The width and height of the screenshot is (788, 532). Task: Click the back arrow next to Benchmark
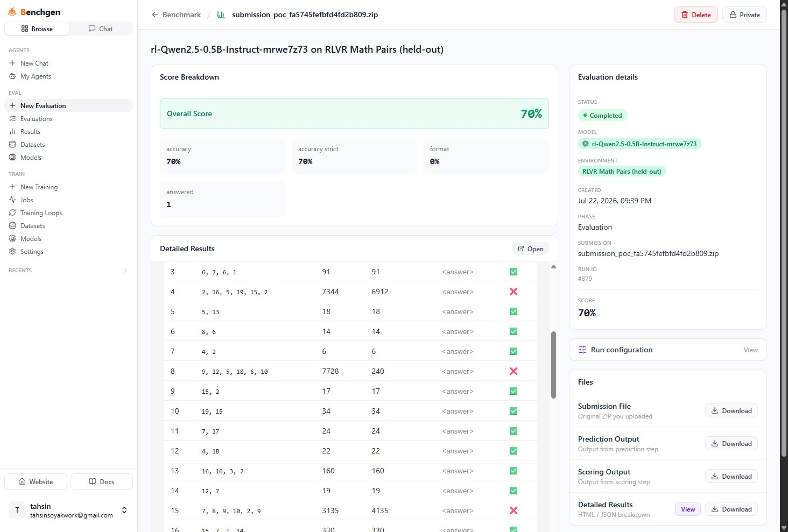pos(155,15)
